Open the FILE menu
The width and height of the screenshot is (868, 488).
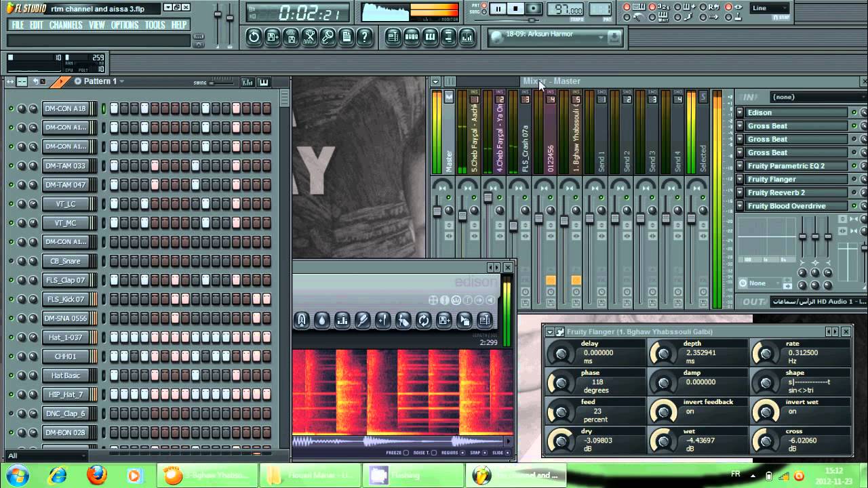18,24
